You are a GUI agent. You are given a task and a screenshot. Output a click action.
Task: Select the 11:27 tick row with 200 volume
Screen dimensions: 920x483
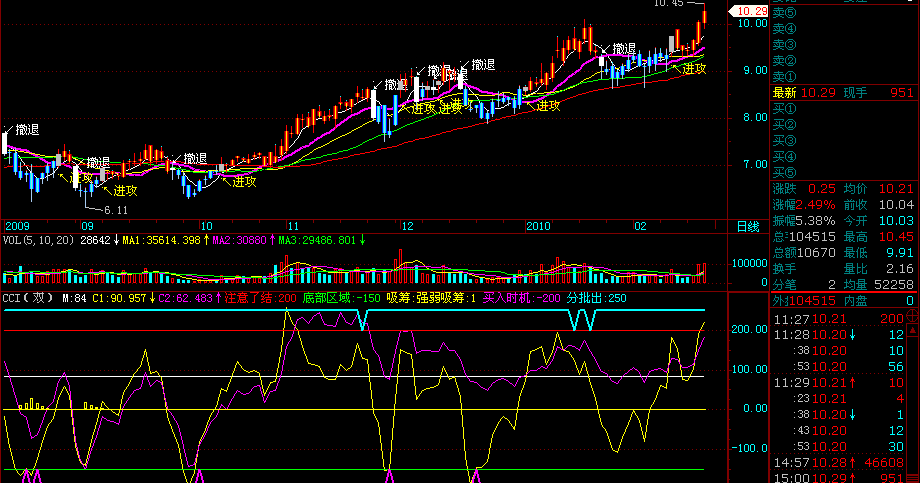pos(839,319)
